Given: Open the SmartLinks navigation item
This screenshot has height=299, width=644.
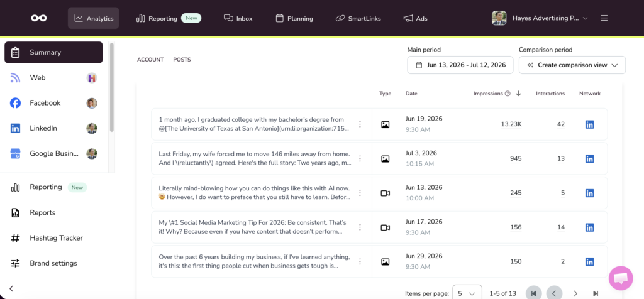Looking at the screenshot, I should point(358,18).
